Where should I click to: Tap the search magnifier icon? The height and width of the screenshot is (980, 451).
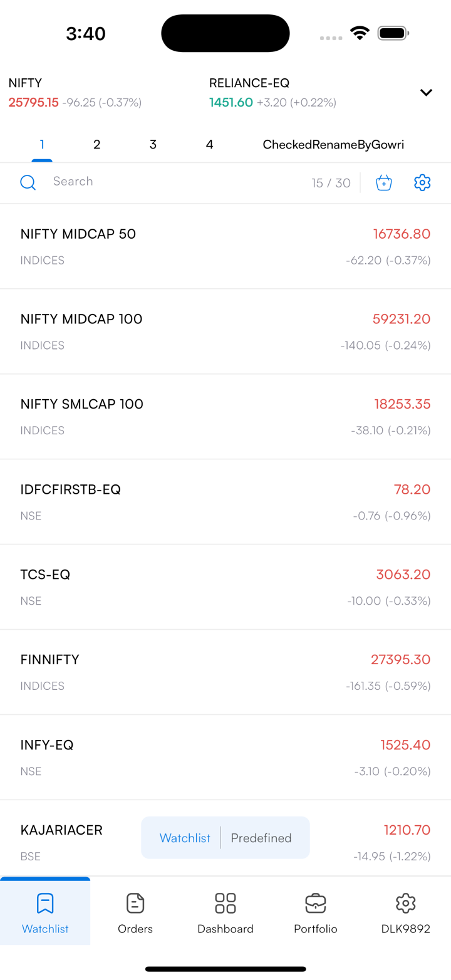[28, 182]
